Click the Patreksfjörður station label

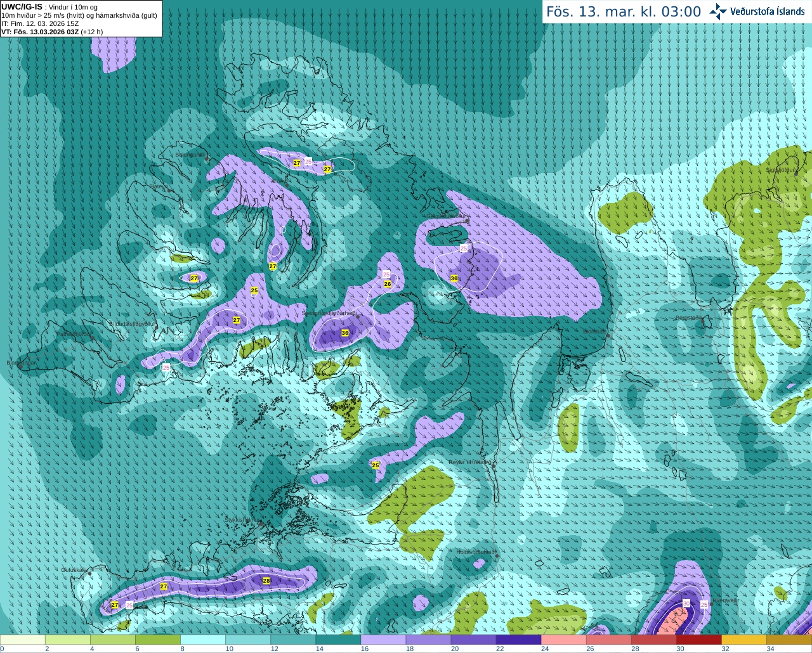pos(74,333)
